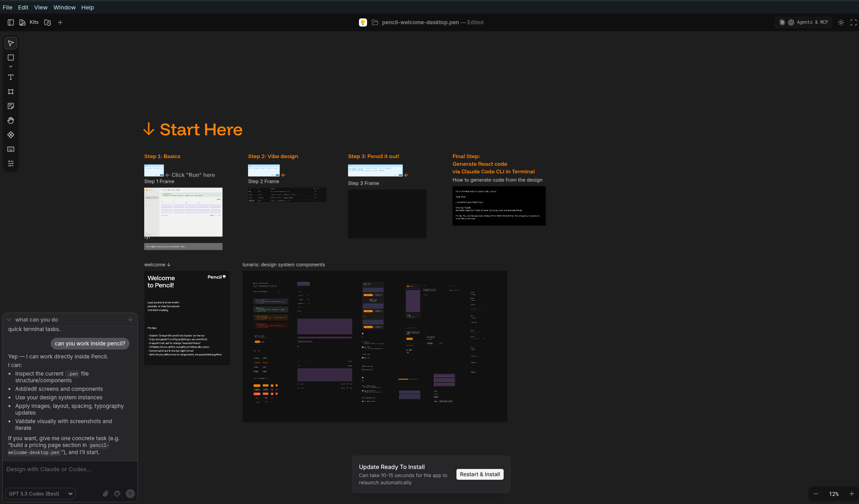Open the GPT 5.3 Codex model dropdown

click(x=40, y=494)
